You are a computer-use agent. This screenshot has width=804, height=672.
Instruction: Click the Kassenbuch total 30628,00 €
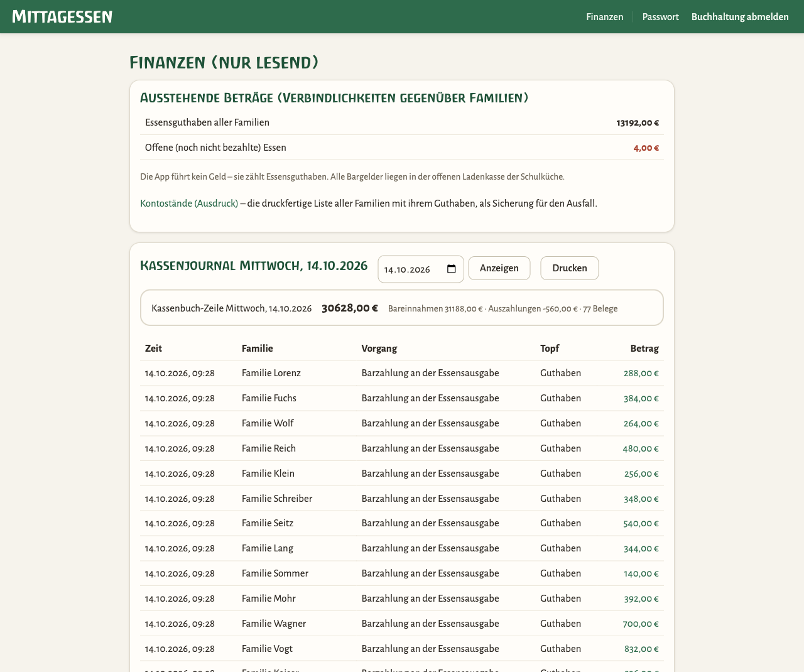pyautogui.click(x=350, y=308)
